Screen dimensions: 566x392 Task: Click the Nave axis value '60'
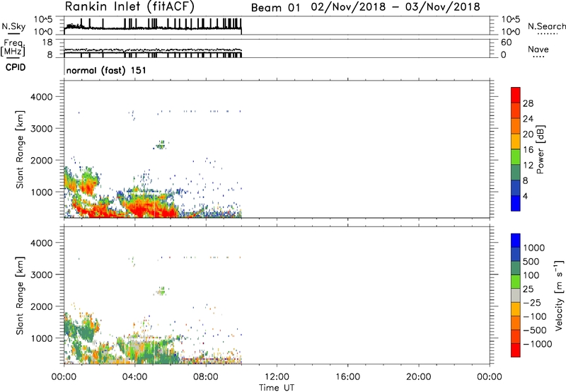[x=507, y=42]
